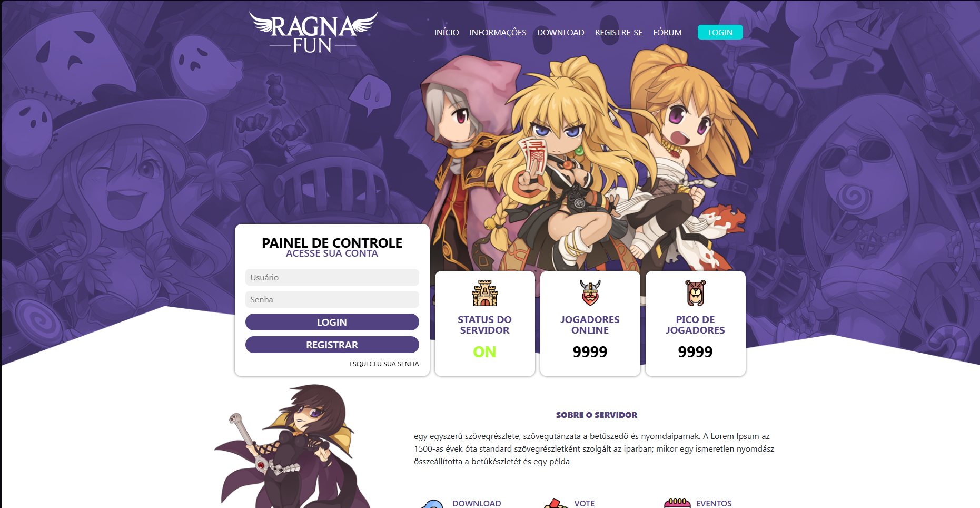This screenshot has width=980, height=508.
Task: Open the Início menu item
Action: coord(447,32)
